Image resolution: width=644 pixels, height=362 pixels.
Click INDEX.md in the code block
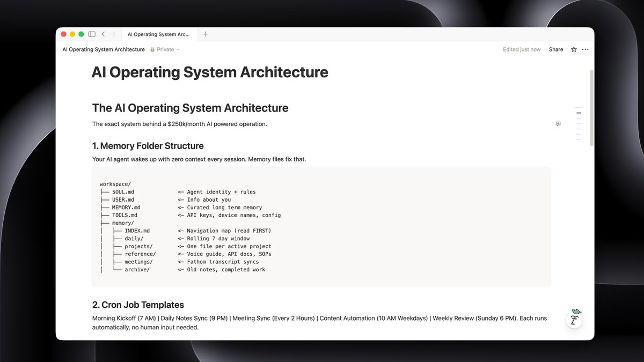tap(137, 231)
